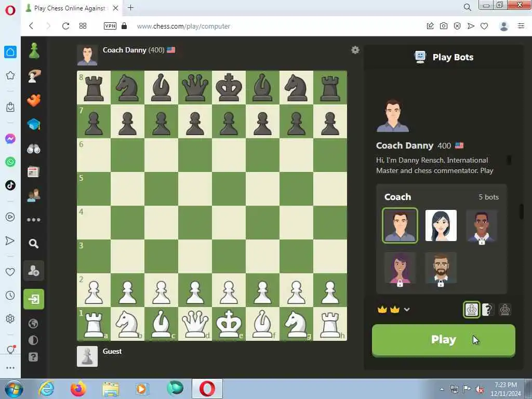
Task: Open the Learn graduation cap icon
Action: tap(34, 125)
